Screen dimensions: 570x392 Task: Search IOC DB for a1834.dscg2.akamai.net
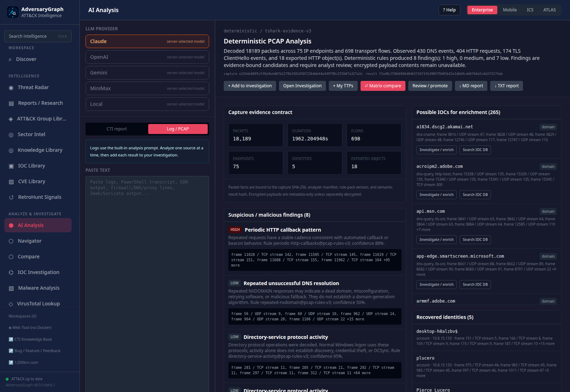click(475, 150)
